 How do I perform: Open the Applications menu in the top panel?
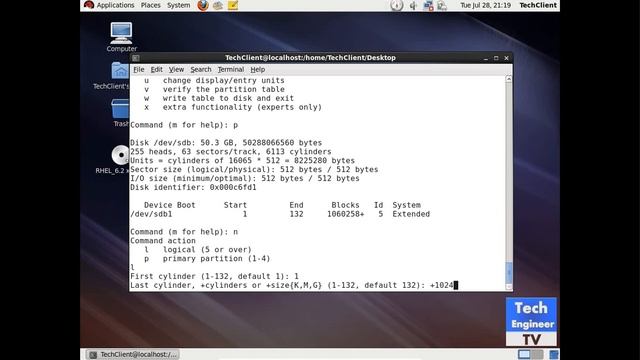click(x=109, y=5)
